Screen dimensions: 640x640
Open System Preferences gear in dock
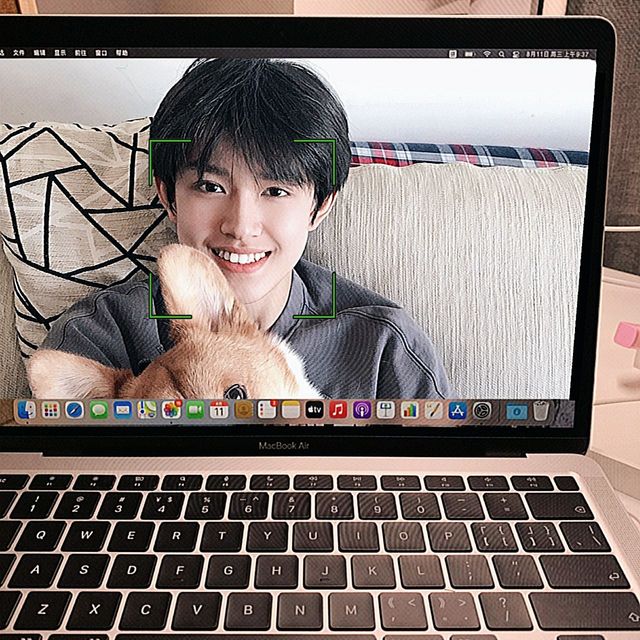[x=482, y=410]
